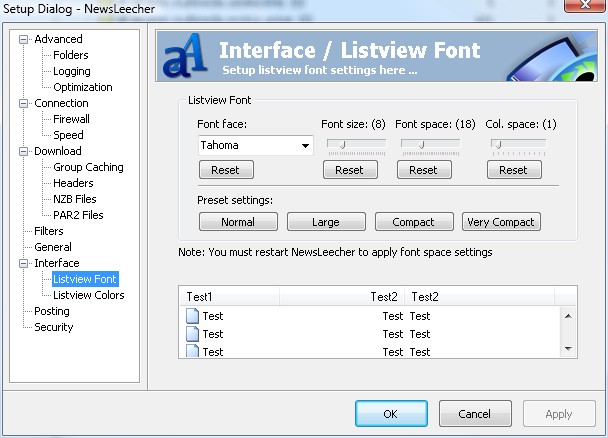
Task: Select Posting in the tree
Action: pos(52,311)
